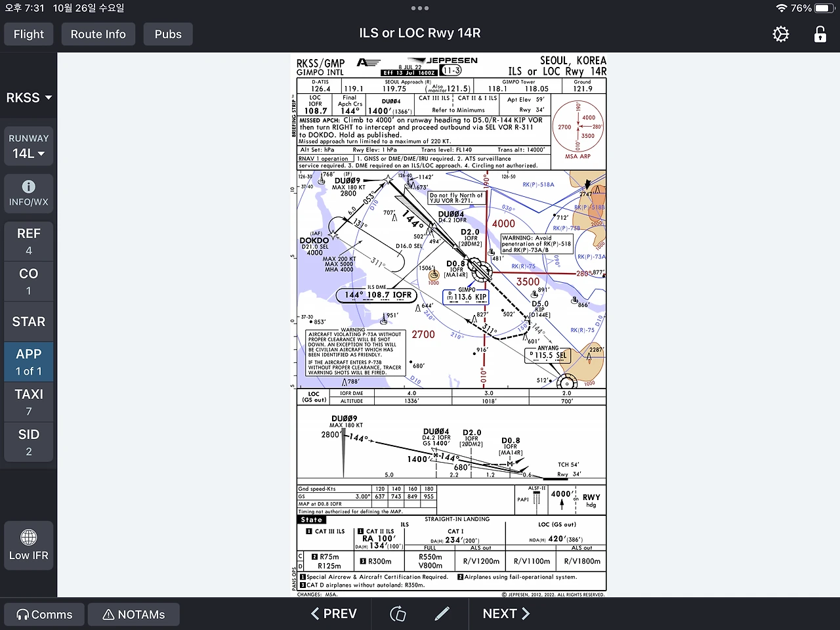
Task: Tap the MSA ARP circle diagram
Action: click(577, 127)
